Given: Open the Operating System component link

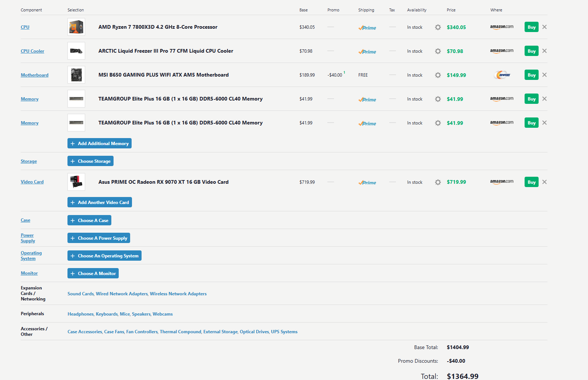Looking at the screenshot, I should click(x=31, y=256).
